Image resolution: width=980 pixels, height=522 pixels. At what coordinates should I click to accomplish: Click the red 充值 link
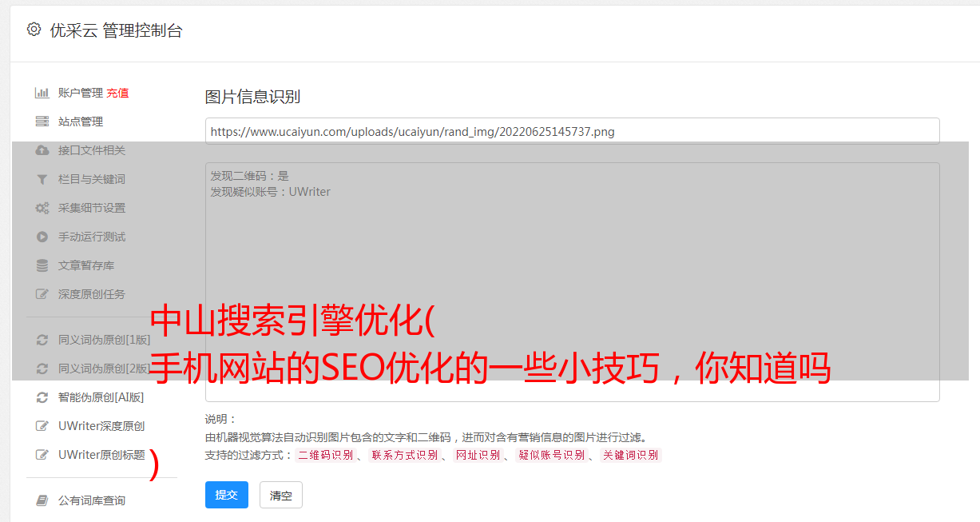pyautogui.click(x=117, y=93)
